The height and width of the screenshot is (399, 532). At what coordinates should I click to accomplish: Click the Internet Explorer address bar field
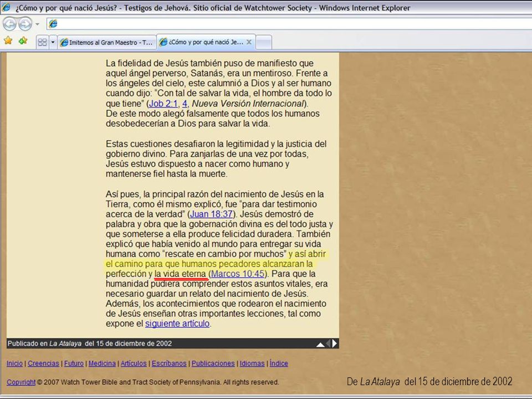click(x=289, y=24)
